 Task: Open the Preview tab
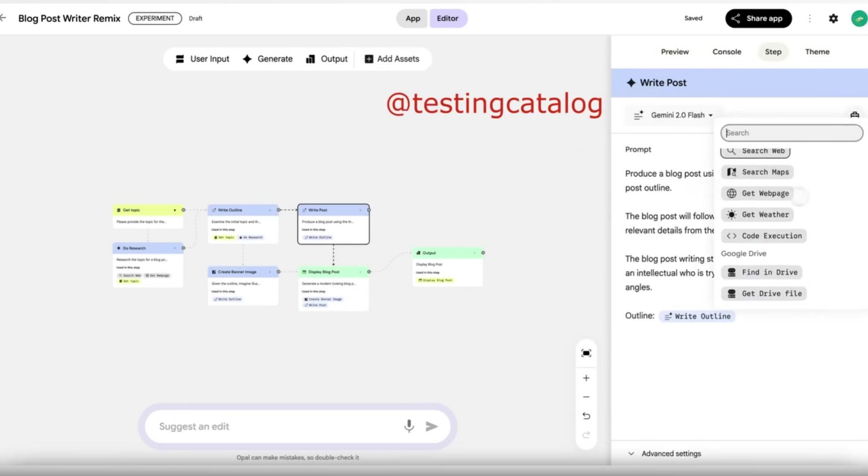coord(675,52)
